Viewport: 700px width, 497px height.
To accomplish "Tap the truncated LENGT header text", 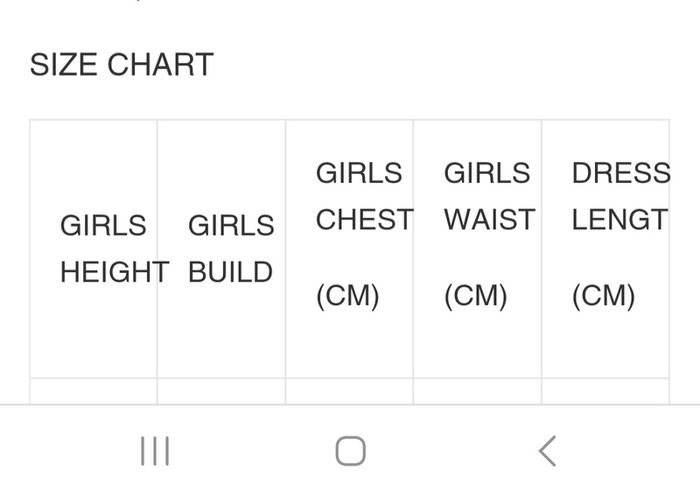I will coord(620,219).
